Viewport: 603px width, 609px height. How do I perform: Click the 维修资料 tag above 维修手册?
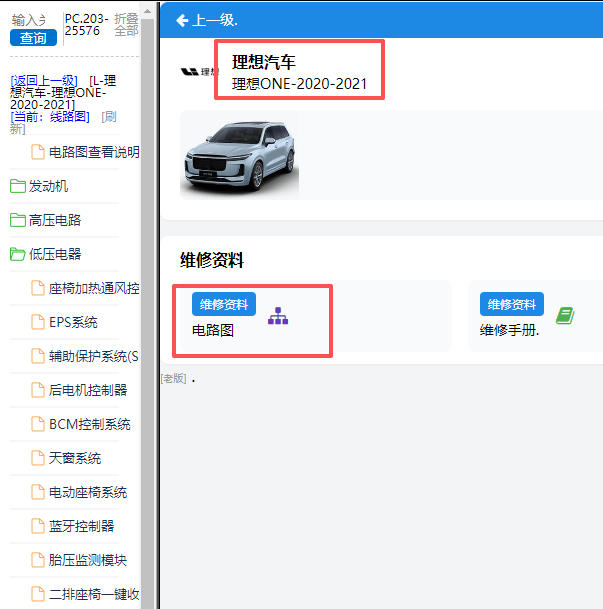coord(512,304)
